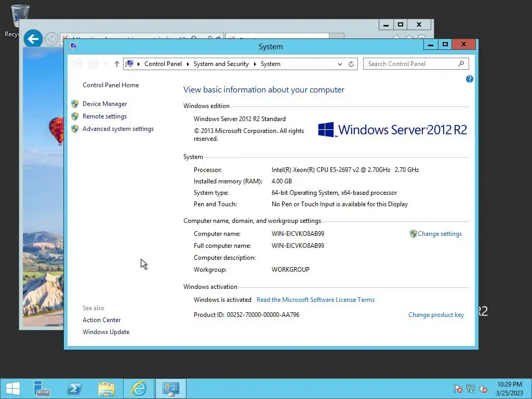
Task: Open the Start button on taskbar
Action: [13, 389]
